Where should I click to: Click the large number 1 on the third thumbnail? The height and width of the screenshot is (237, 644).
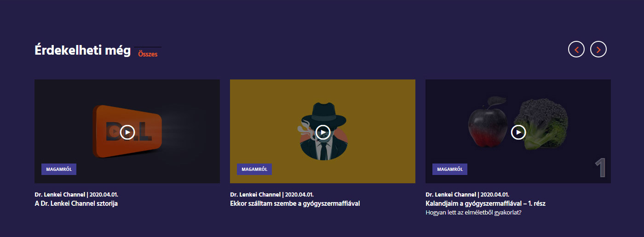[600, 169]
